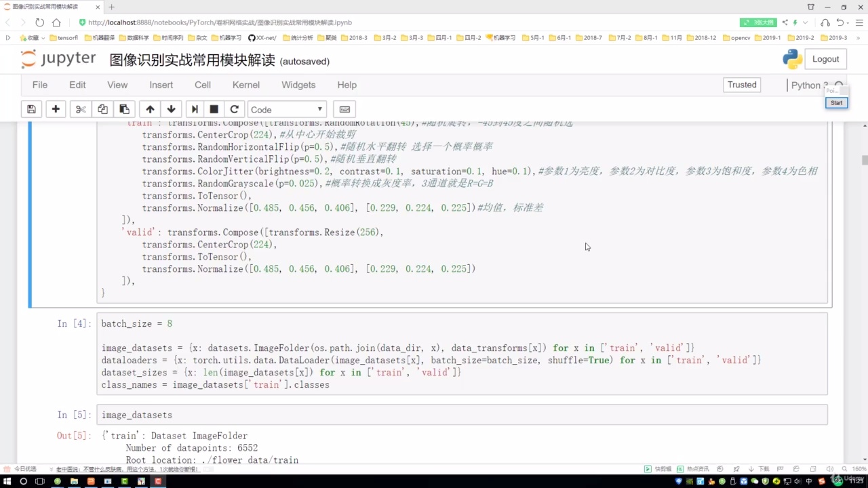Run the current cell with the run icon
Viewport: 868px width, 488px height.
click(x=195, y=109)
